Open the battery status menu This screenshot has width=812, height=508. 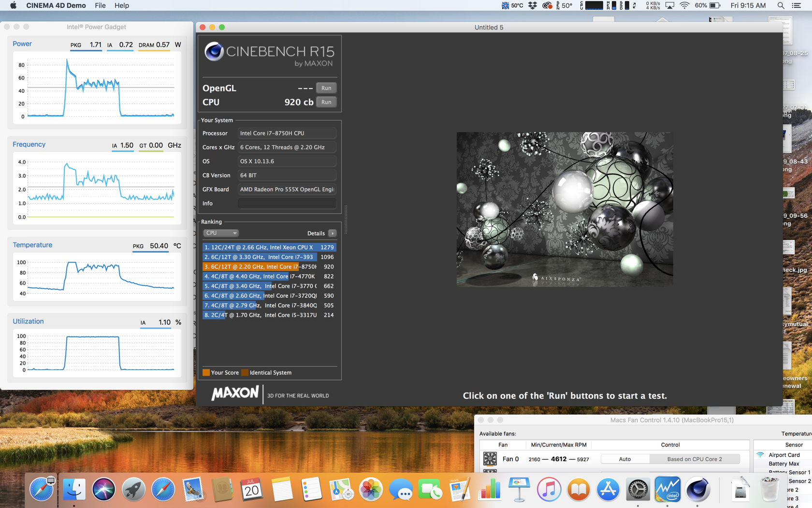coord(708,5)
